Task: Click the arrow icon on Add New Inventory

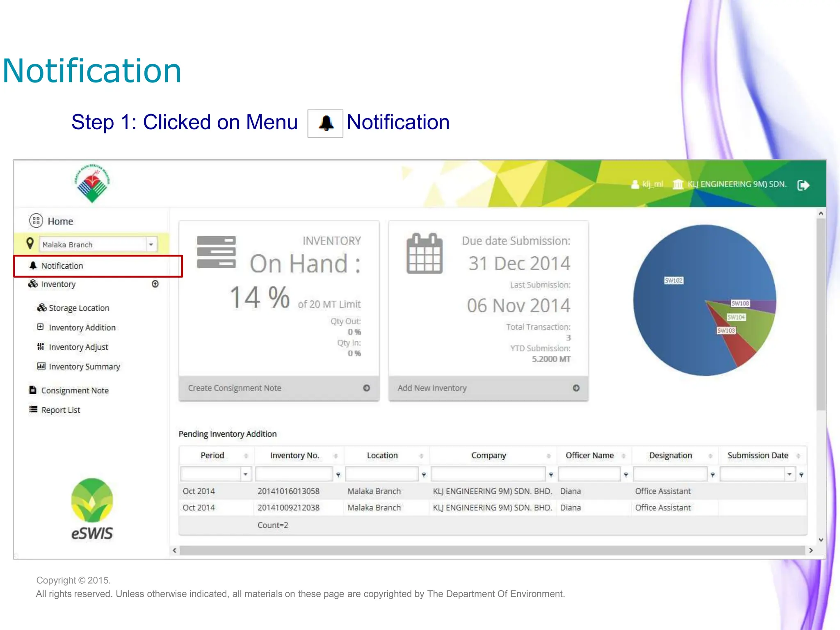Action: coord(576,388)
